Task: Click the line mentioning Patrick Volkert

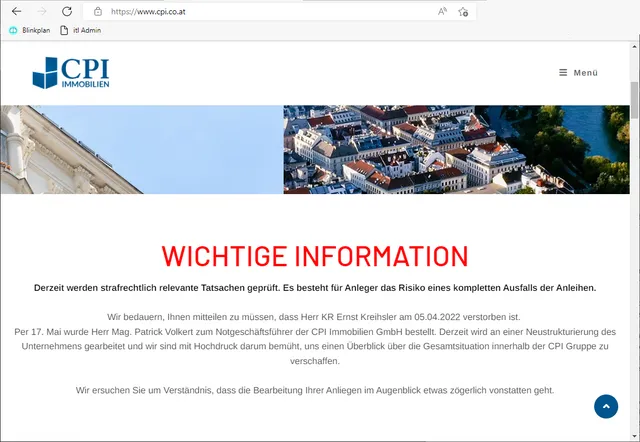Action: click(315, 332)
